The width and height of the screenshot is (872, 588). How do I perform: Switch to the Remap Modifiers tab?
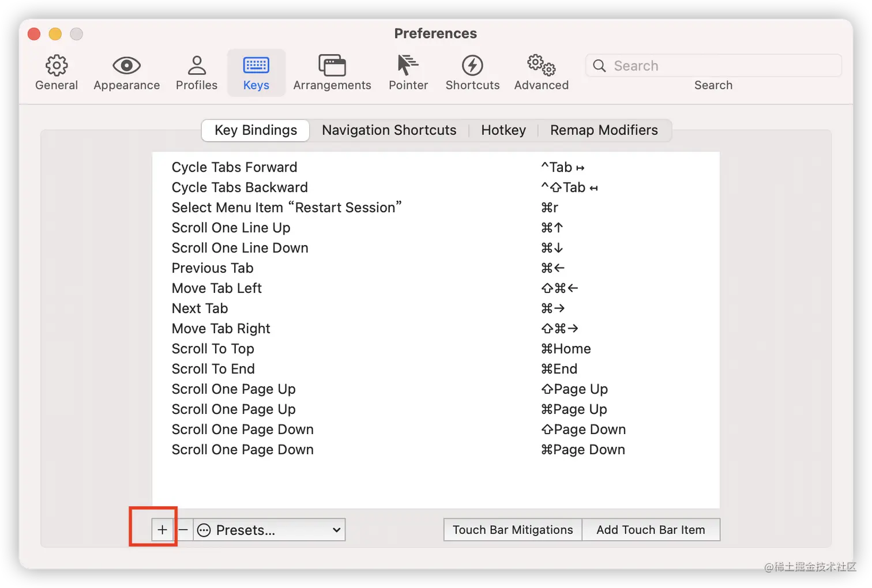pos(604,130)
